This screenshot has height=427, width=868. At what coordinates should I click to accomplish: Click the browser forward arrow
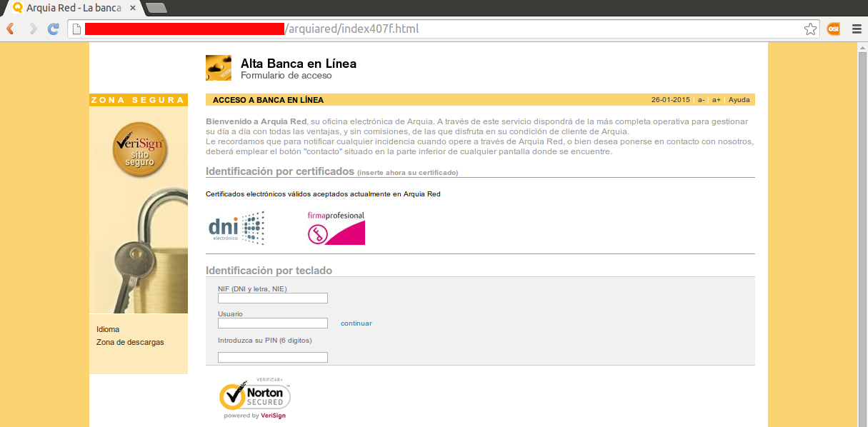click(x=33, y=29)
